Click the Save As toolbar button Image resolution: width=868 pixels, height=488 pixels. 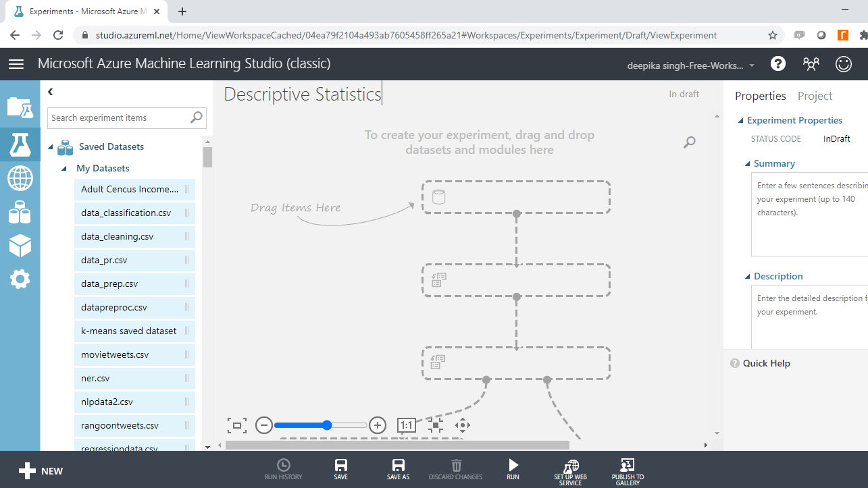399,469
